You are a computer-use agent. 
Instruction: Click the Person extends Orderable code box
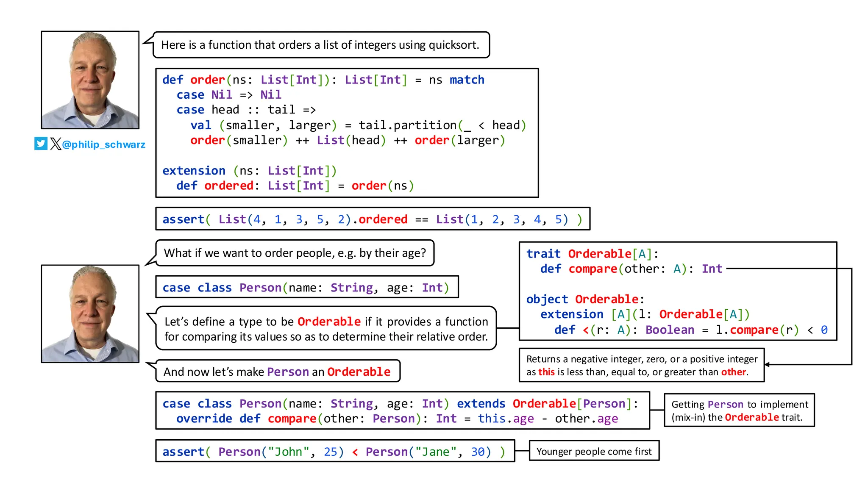point(402,410)
